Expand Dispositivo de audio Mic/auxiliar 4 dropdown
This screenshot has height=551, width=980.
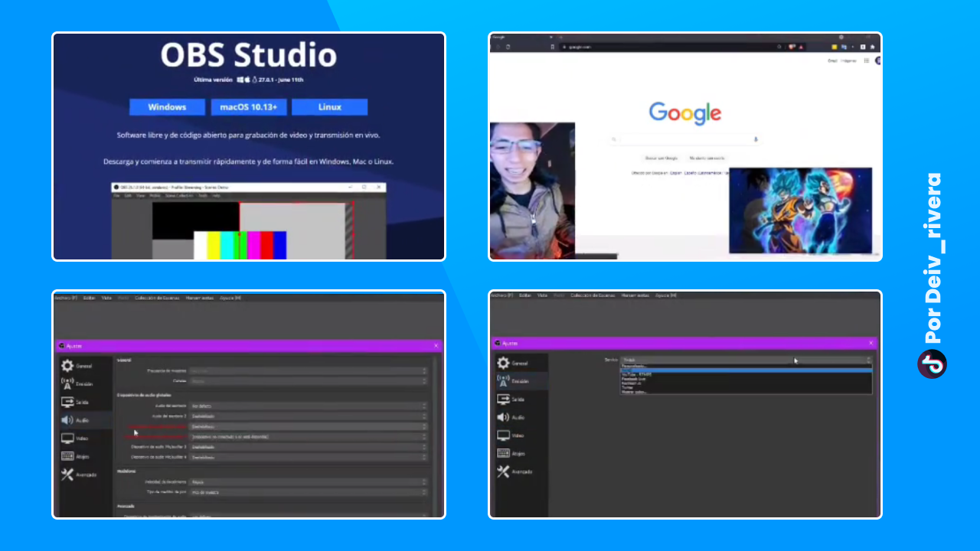308,457
